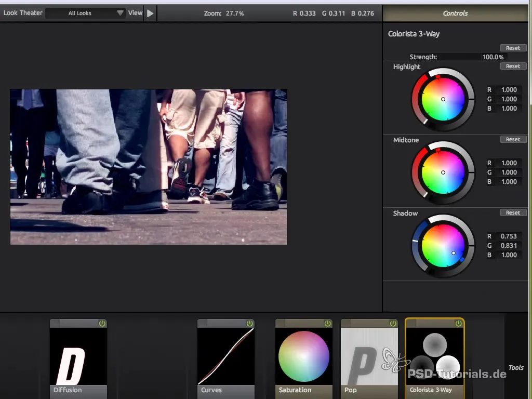Click the G 0.311 readout
Viewport: 532px width, 399px height.
click(x=333, y=13)
